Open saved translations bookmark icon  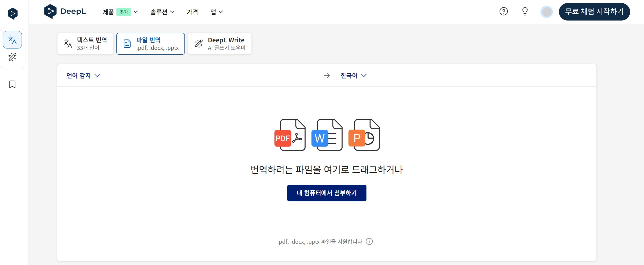point(12,84)
